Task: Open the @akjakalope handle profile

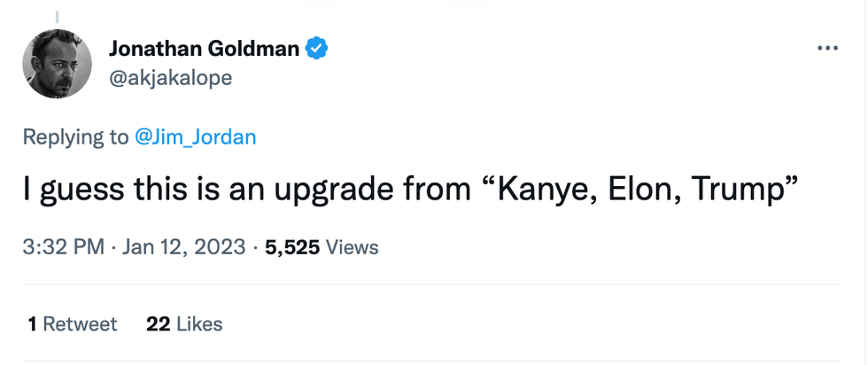Action: click(x=170, y=78)
